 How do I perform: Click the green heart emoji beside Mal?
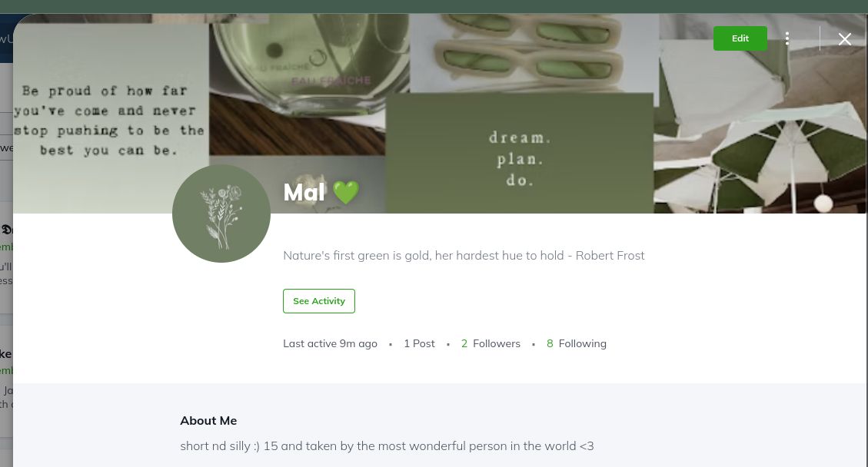(x=346, y=192)
